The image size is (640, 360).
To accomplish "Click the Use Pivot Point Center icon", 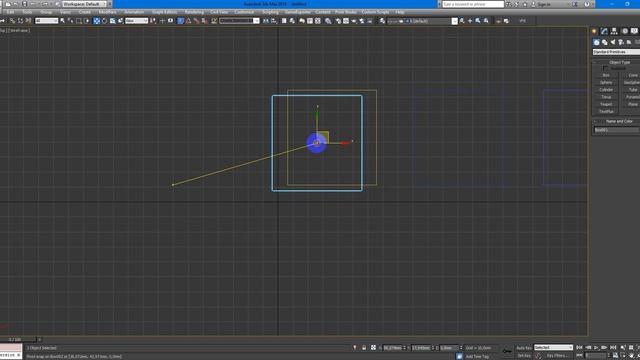I will (x=153, y=21).
